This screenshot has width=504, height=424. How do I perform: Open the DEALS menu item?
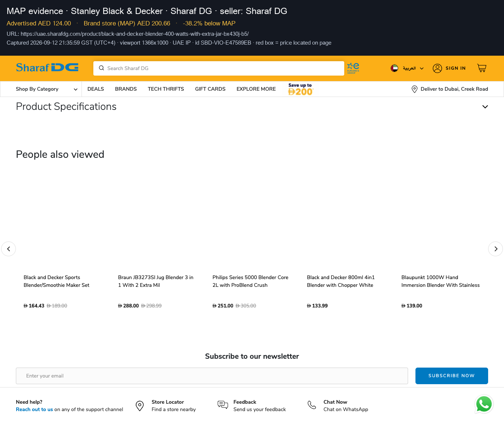96,89
